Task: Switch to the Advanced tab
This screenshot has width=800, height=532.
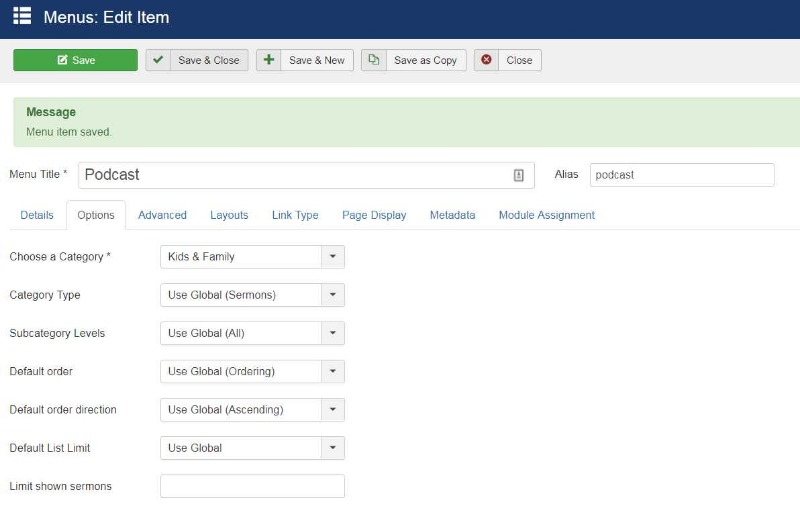Action: click(162, 215)
